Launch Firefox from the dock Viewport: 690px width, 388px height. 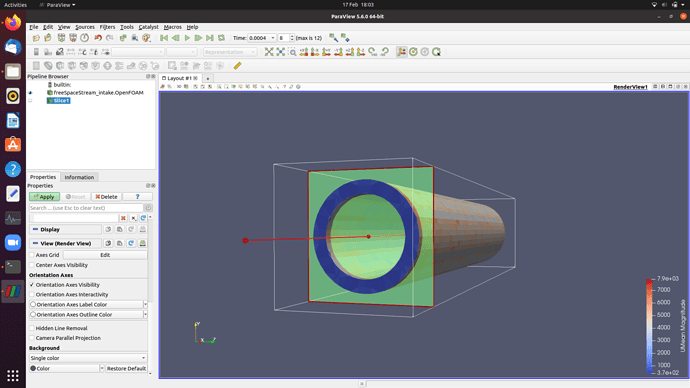(x=13, y=22)
